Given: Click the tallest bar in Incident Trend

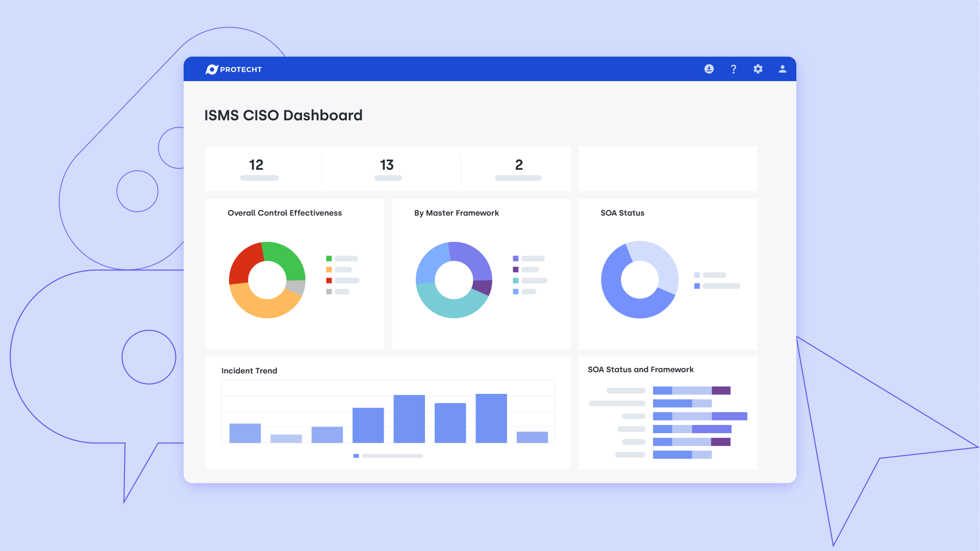Looking at the screenshot, I should [x=491, y=418].
